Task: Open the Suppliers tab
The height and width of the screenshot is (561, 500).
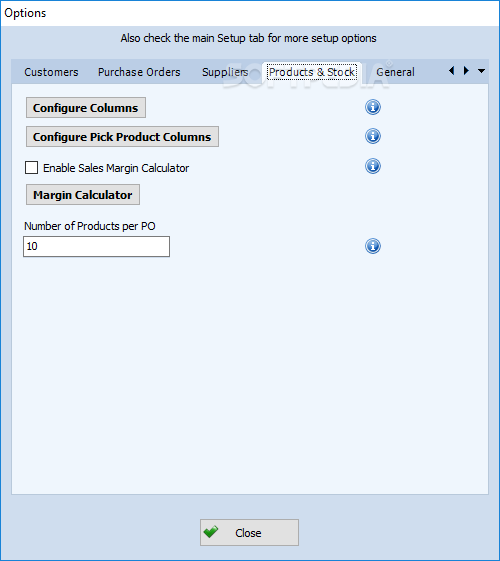Action: tap(225, 72)
